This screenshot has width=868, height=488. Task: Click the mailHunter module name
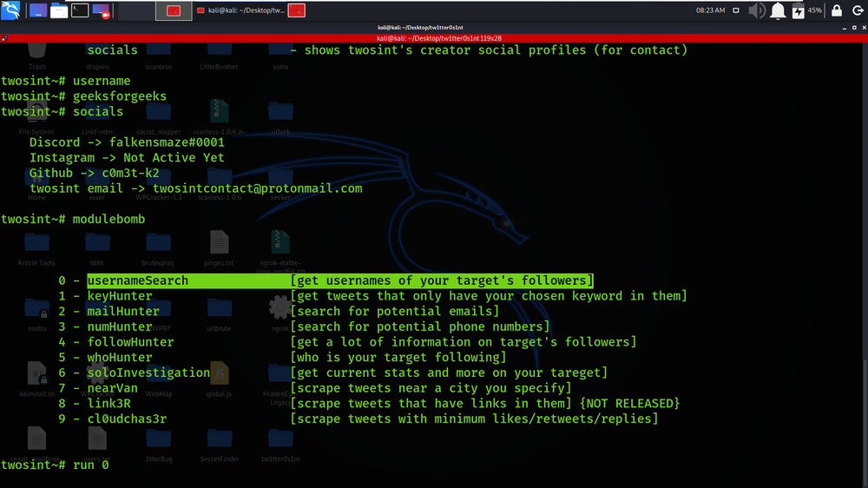(x=123, y=312)
